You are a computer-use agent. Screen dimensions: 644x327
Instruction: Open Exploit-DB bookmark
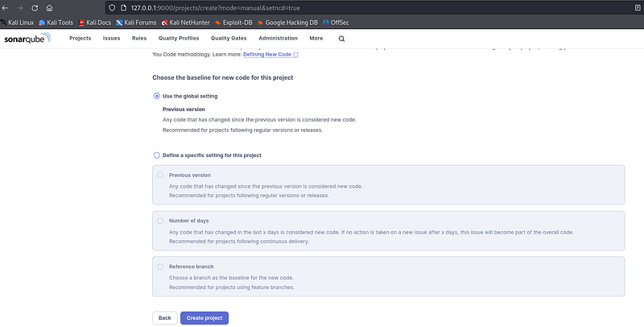click(233, 23)
